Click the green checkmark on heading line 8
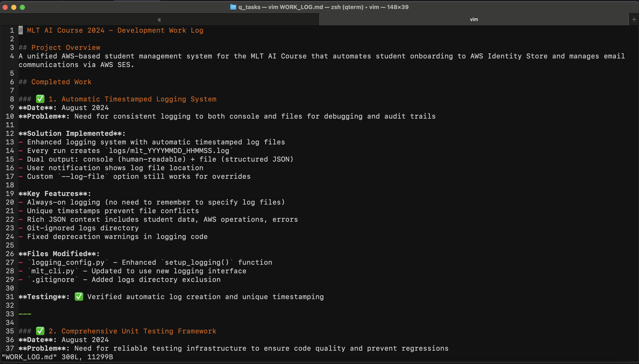 (x=40, y=99)
